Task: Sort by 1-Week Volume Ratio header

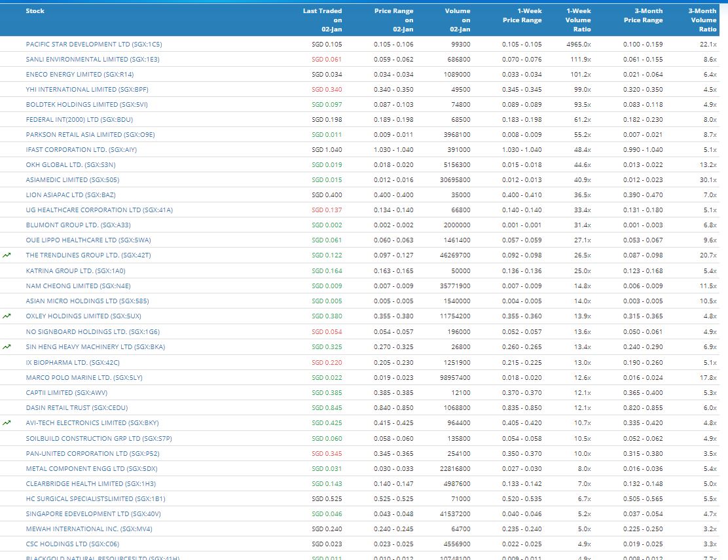Action: point(578,20)
